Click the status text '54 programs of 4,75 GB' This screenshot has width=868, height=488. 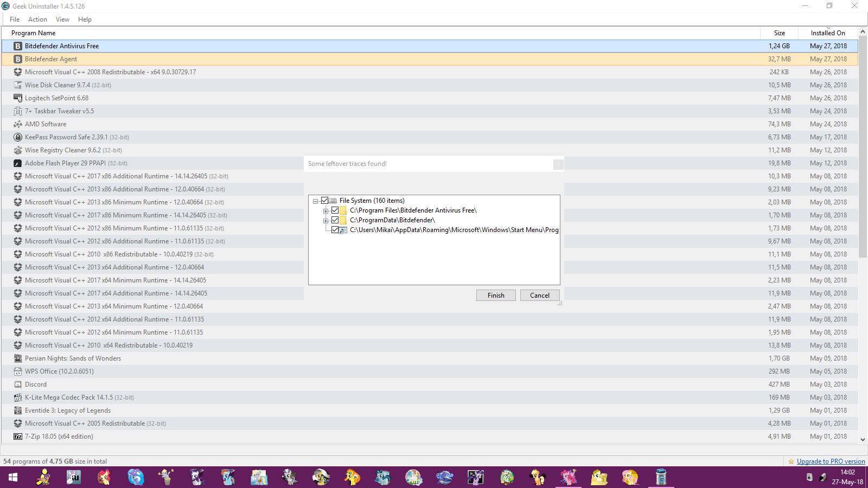click(x=55, y=461)
